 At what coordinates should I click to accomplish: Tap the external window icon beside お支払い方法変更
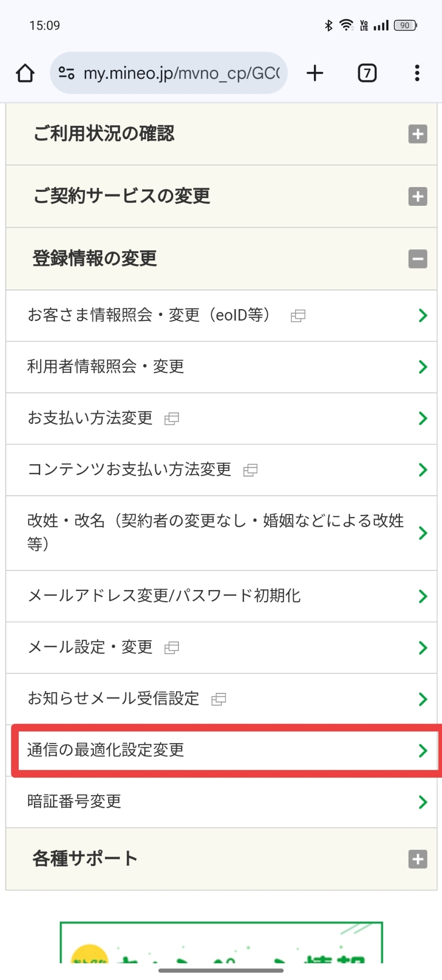pos(172,419)
